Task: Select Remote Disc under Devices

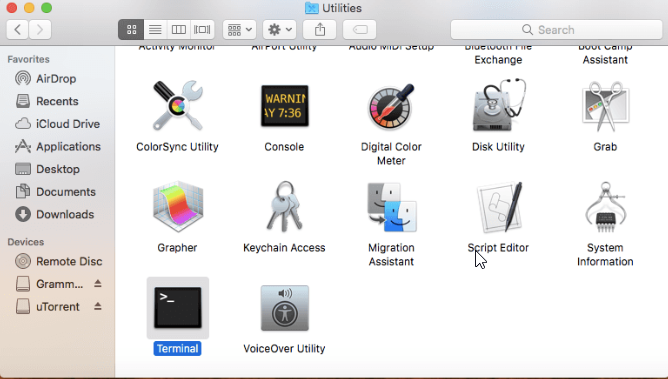Action: point(57,261)
